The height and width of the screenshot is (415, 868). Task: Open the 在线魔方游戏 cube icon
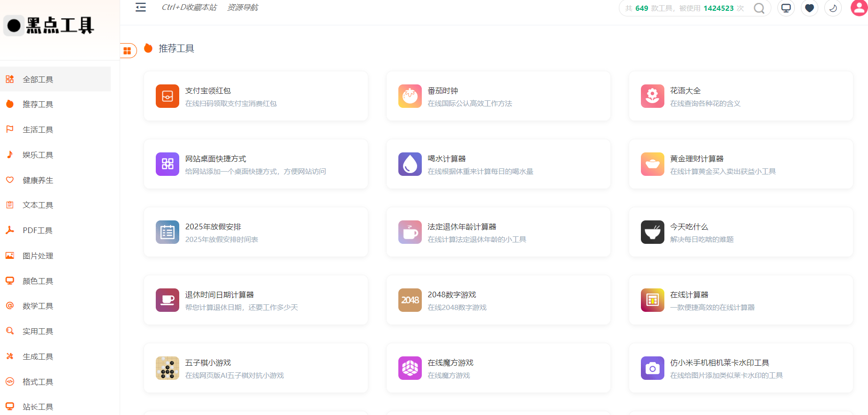[410, 368]
